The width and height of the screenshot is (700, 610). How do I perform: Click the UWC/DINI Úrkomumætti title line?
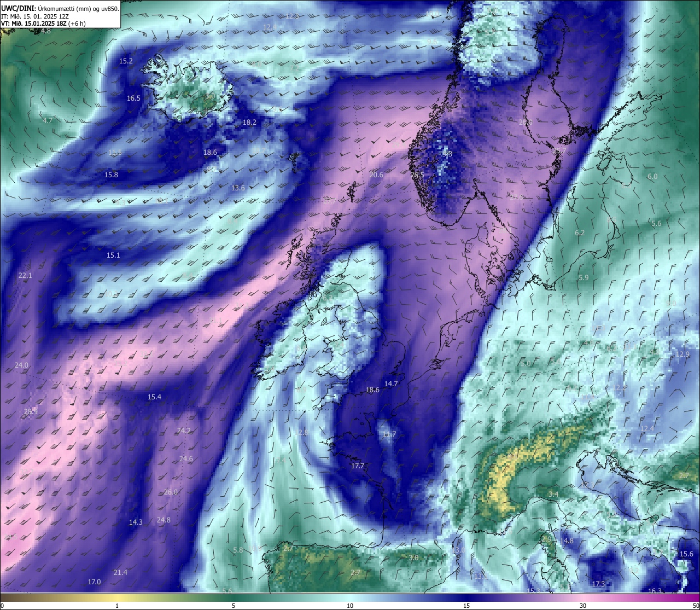pyautogui.click(x=60, y=8)
